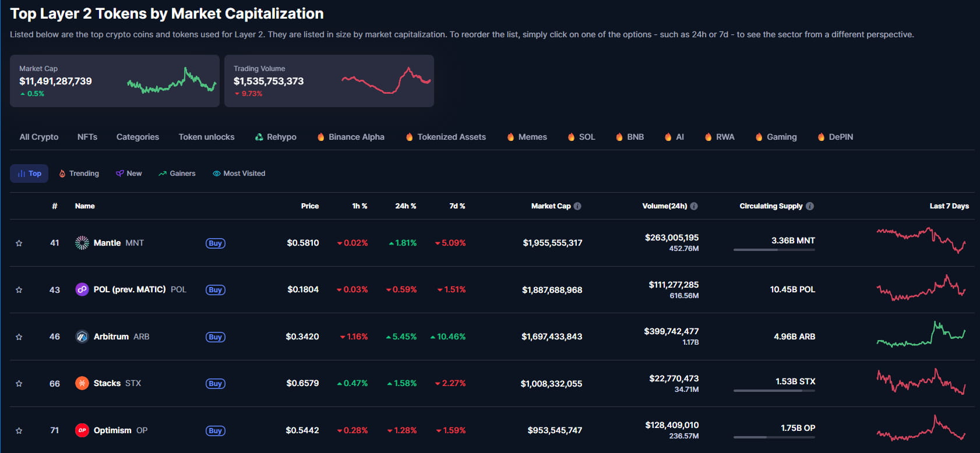Sort table by Name column

tap(85, 206)
